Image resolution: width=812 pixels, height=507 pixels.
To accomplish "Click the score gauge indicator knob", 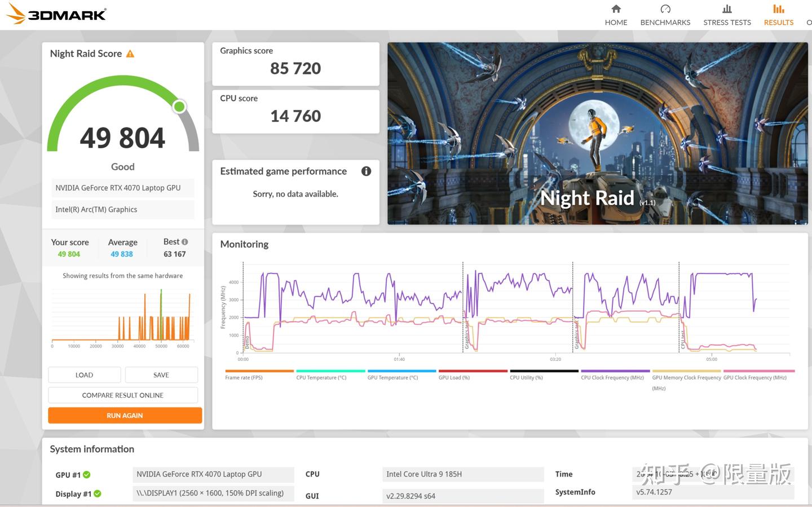I will [x=179, y=107].
